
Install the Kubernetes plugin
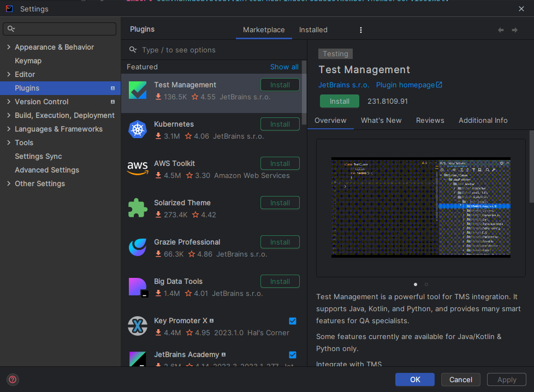click(280, 124)
